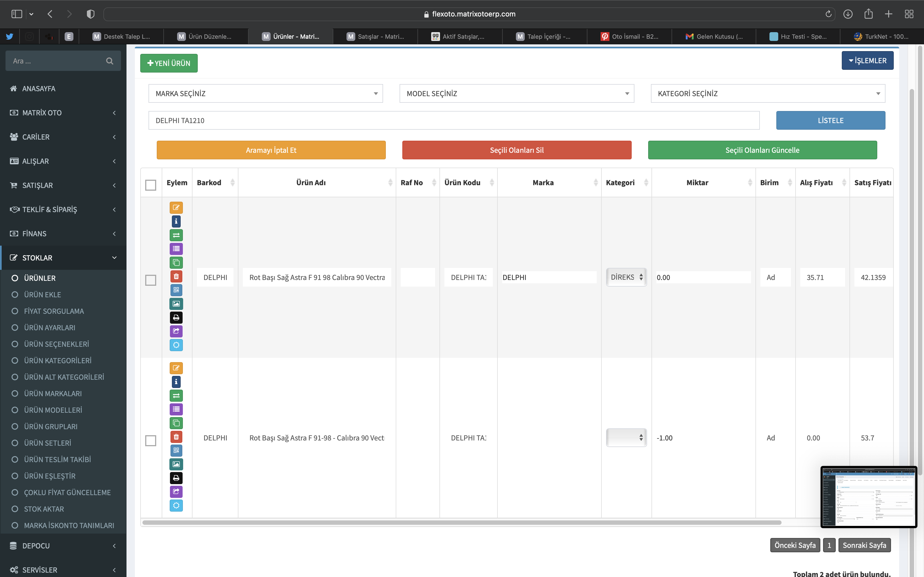Click the dark blue info icon in first row
This screenshot has height=577, width=924.
point(176,221)
